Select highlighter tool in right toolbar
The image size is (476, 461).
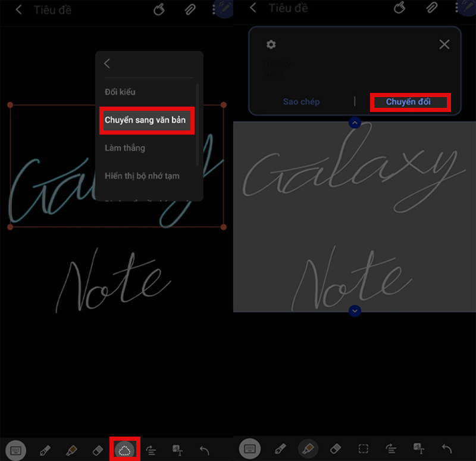[x=308, y=448]
